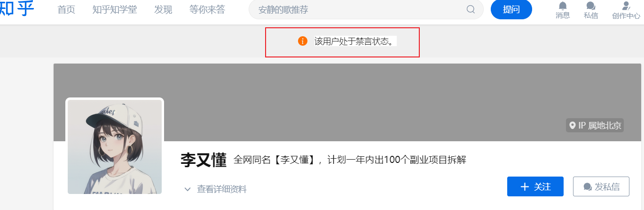Viewport: 644px width, 210px height.
Task: Select the 发现 navigation item
Action: click(163, 9)
